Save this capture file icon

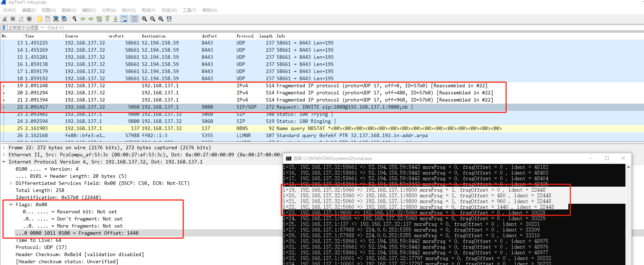(x=48, y=19)
